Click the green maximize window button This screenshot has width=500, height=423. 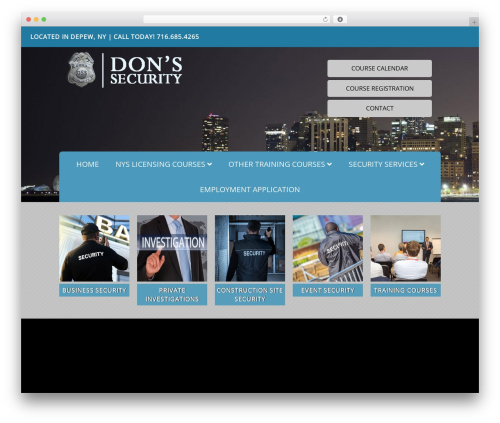(x=44, y=20)
